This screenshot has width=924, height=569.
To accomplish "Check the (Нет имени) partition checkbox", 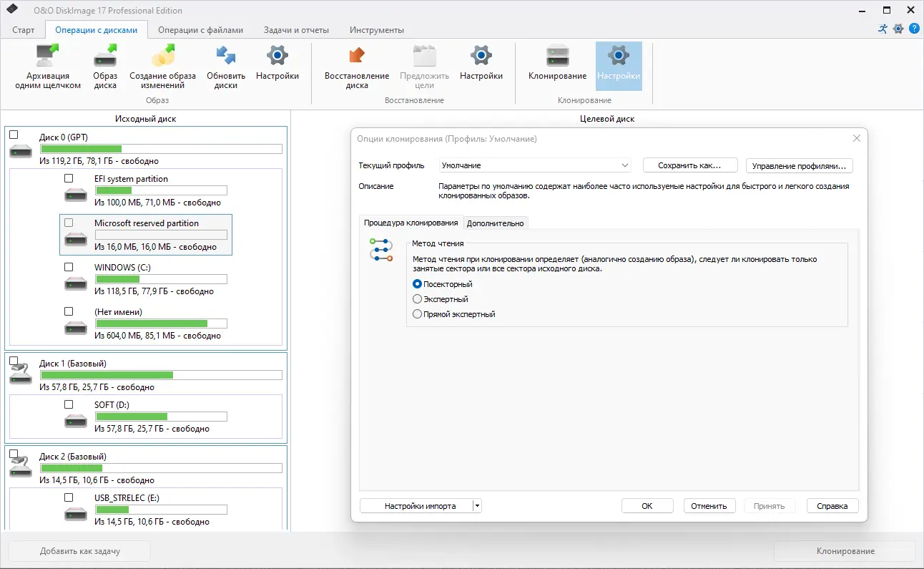I will click(x=69, y=311).
